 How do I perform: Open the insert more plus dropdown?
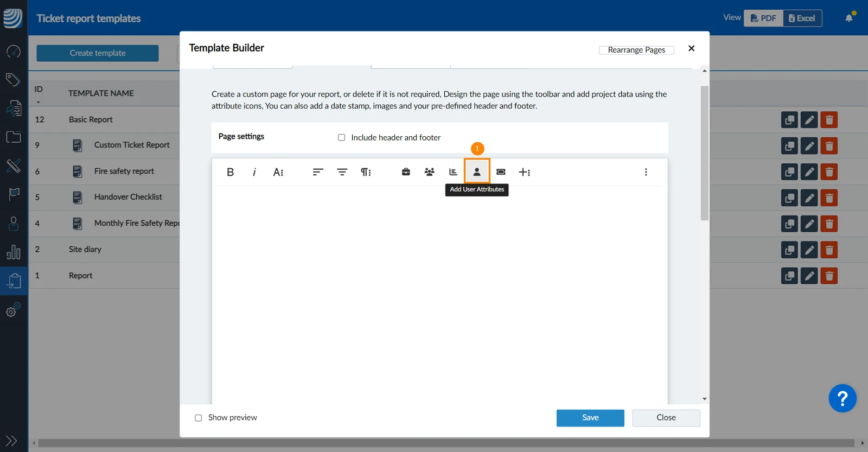coord(525,172)
